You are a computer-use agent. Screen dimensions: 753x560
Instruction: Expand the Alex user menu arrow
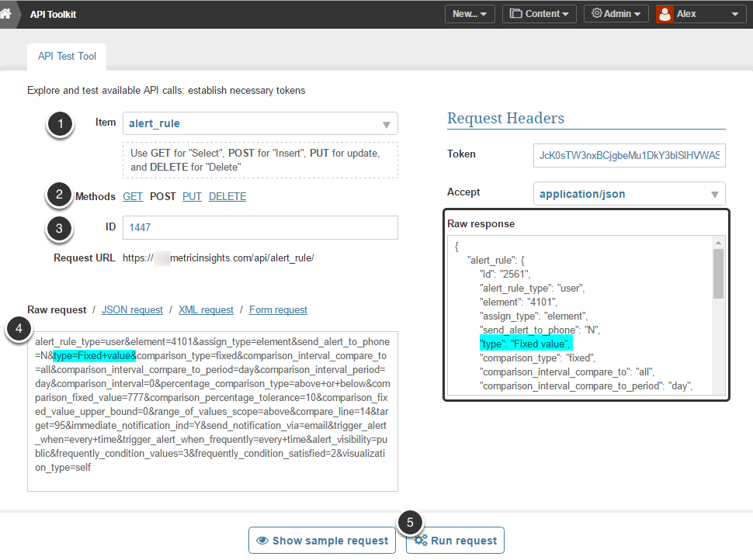[x=734, y=14]
